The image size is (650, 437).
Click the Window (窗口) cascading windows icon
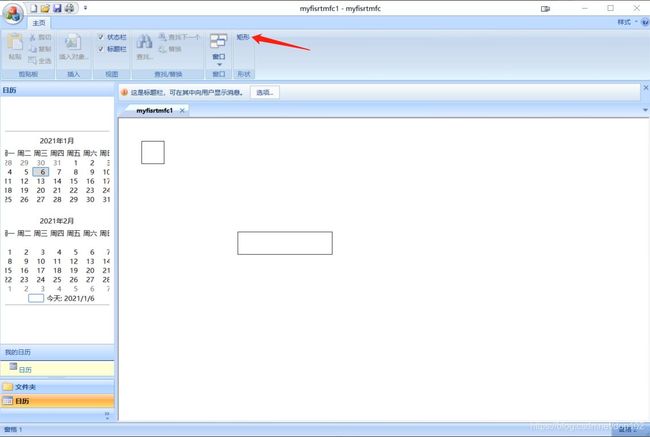218,41
